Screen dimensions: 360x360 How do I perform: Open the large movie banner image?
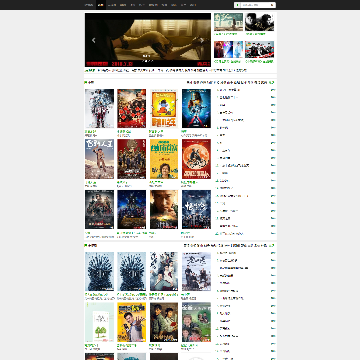tap(148, 40)
